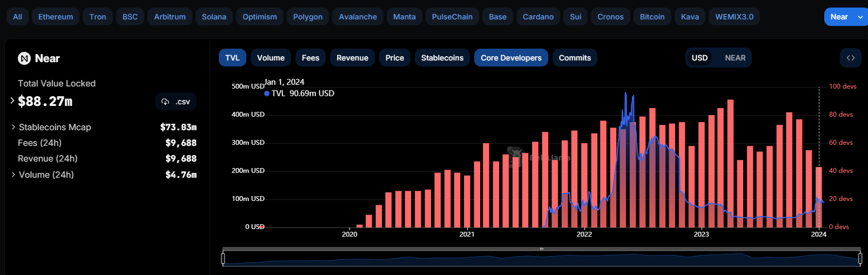The width and height of the screenshot is (868, 275).
Task: Click right handle of the time range slider
Action: click(x=860, y=259)
